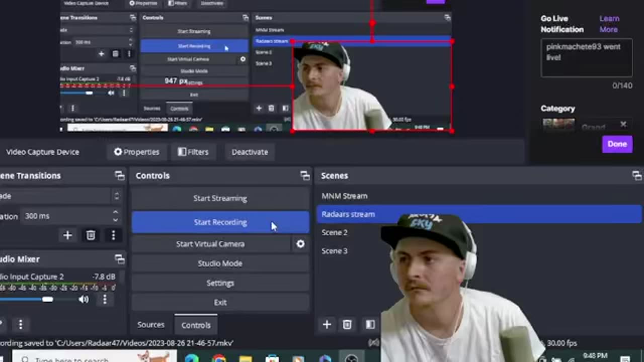Select Scene 2
Screen dimensions: 644x362
335,232
